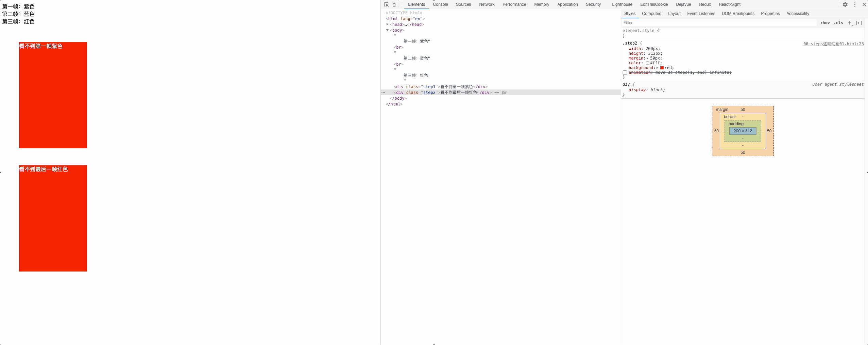Toggle the device toolbar icon
The width and height of the screenshot is (868, 345).
tap(395, 4)
